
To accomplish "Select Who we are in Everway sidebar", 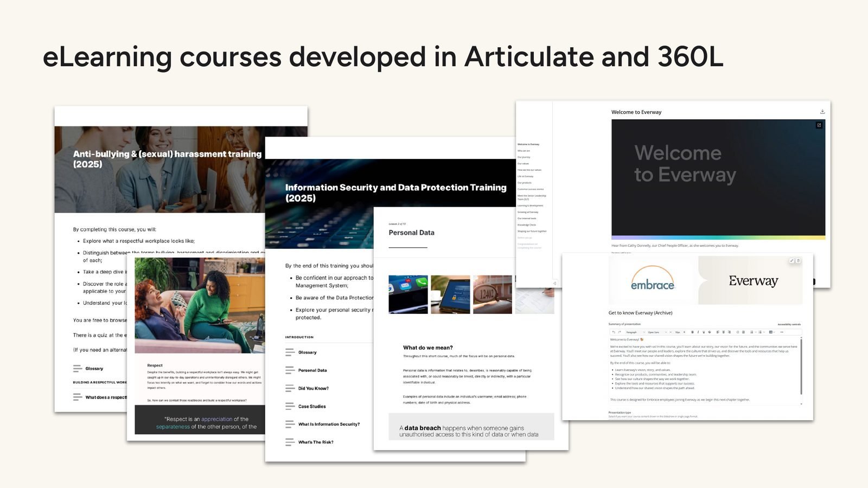I will 524,151.
